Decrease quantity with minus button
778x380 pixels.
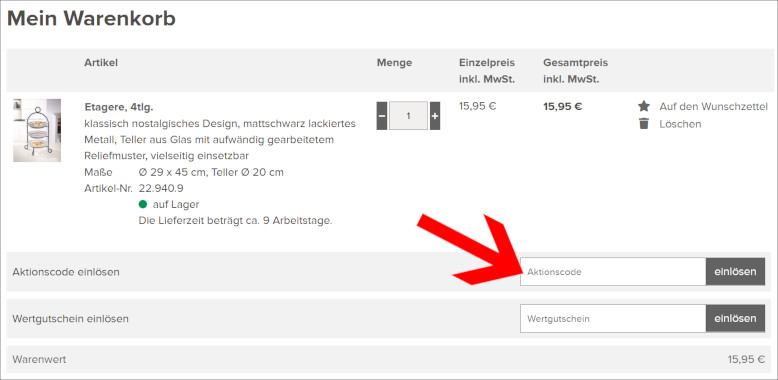(x=382, y=116)
